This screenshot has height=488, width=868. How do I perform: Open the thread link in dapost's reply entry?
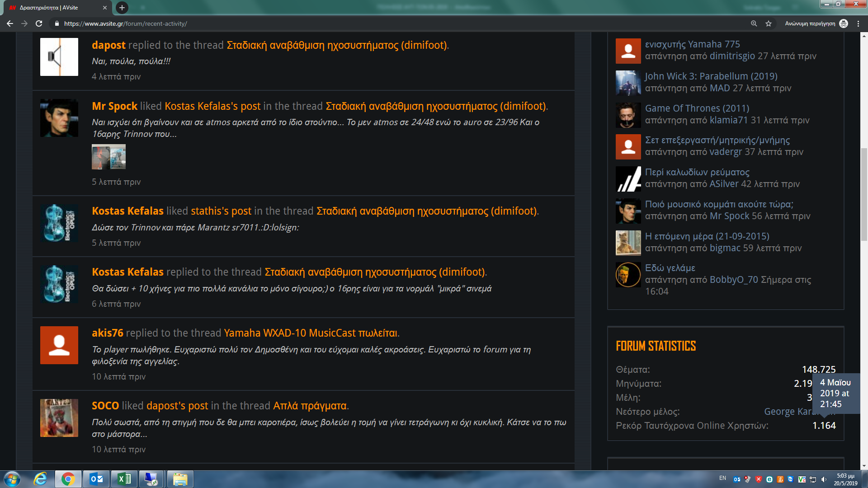point(337,45)
